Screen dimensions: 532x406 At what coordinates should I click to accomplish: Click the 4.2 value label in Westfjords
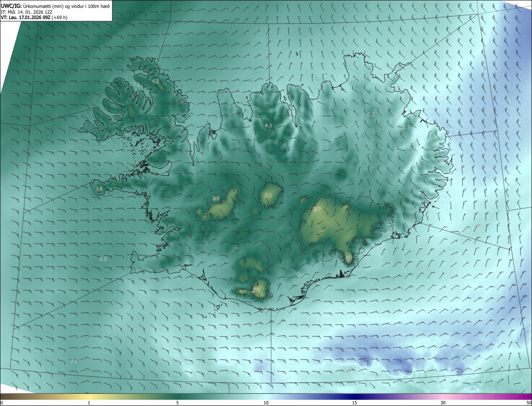coord(155,81)
